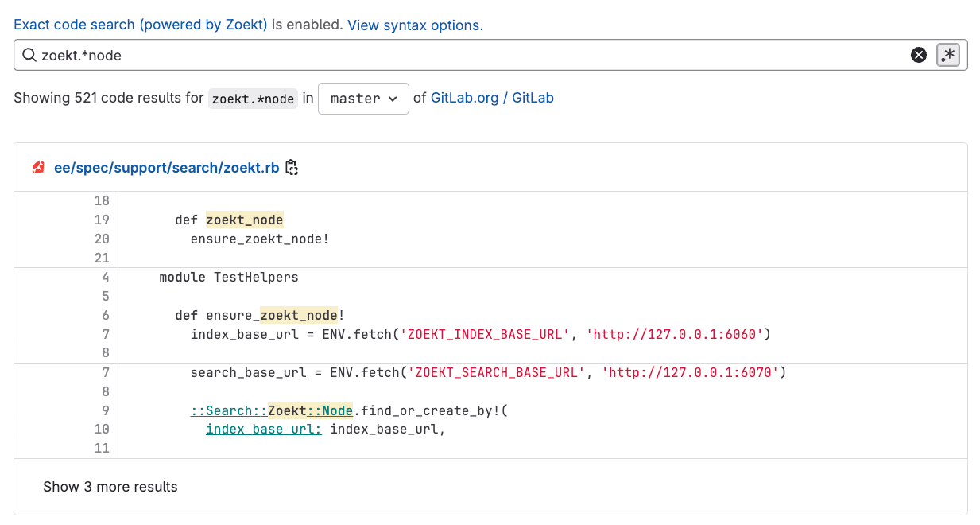Open the Exact code search (powered by Zoekt) link

coord(141,25)
